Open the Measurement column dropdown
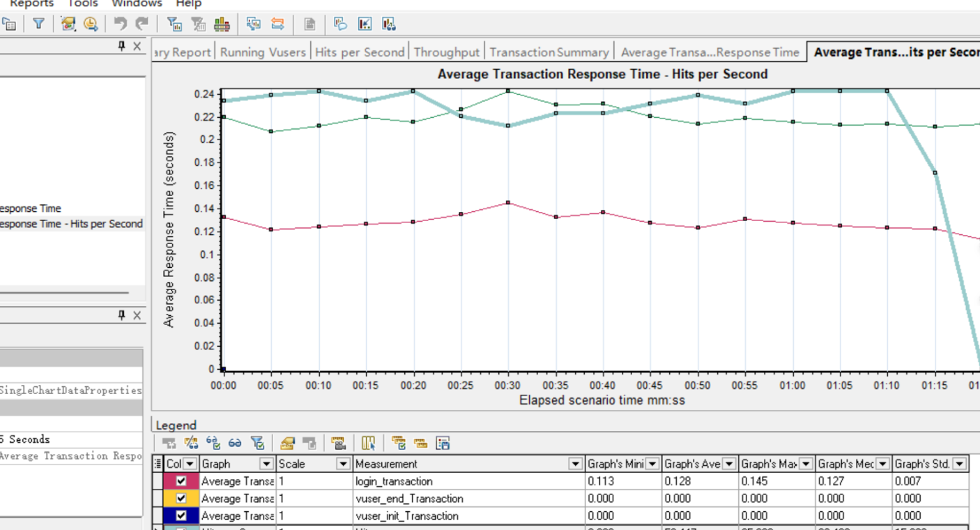The height and width of the screenshot is (530, 980). [x=575, y=464]
